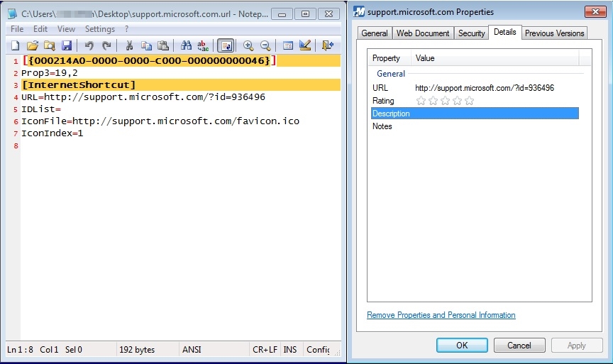This screenshot has width=613, height=364.
Task: Open the ? help menu
Action: pos(126,29)
